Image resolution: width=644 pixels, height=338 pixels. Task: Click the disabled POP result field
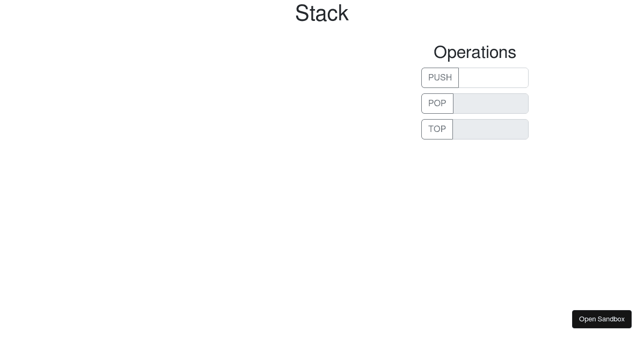(491, 104)
